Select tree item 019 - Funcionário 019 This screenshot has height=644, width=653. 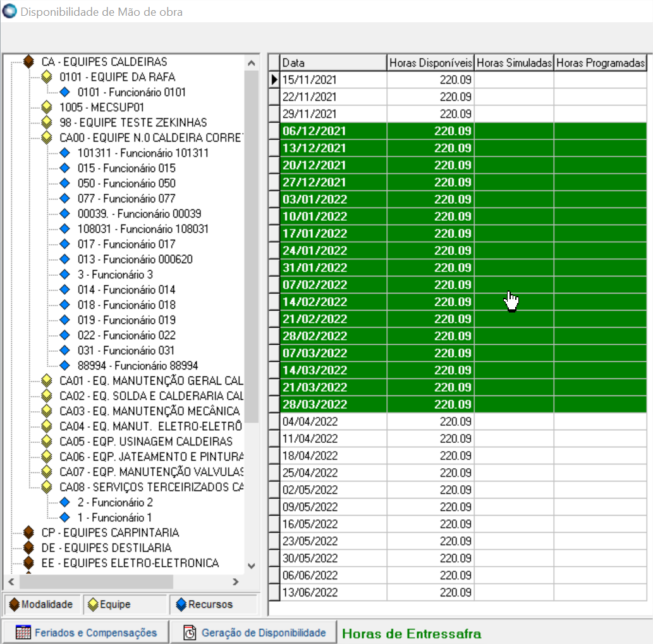[126, 320]
